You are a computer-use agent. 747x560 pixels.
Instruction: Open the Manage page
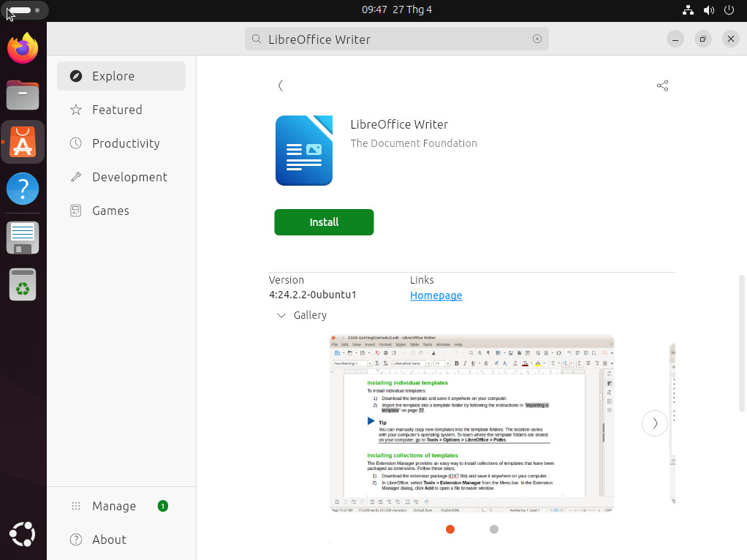coord(121,506)
